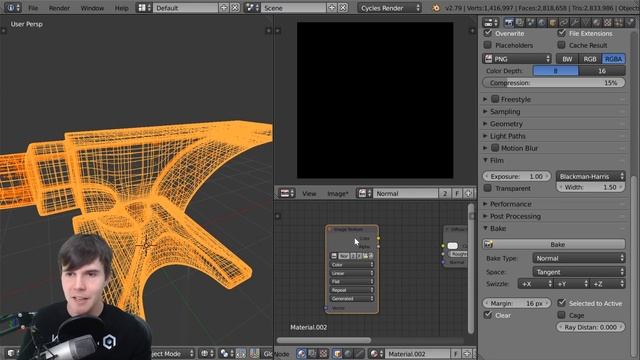640x360 pixels.
Task: Expand the Geometry panel
Action: [x=506, y=124]
